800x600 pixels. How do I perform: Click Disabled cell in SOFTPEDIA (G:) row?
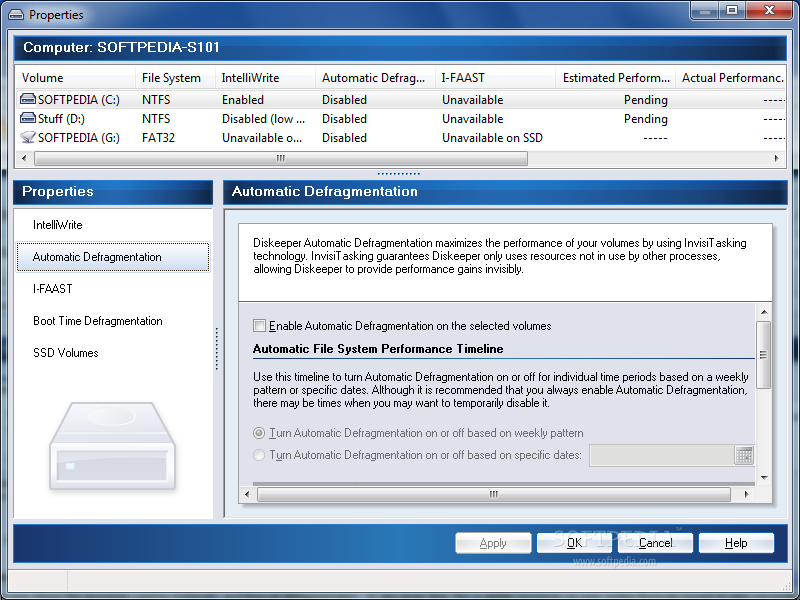344,138
